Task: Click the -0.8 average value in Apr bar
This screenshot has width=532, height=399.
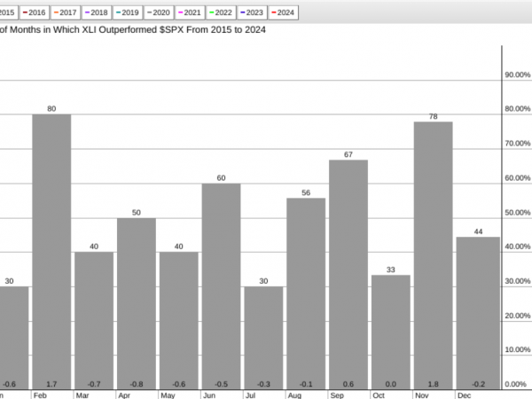Action: pos(137,385)
